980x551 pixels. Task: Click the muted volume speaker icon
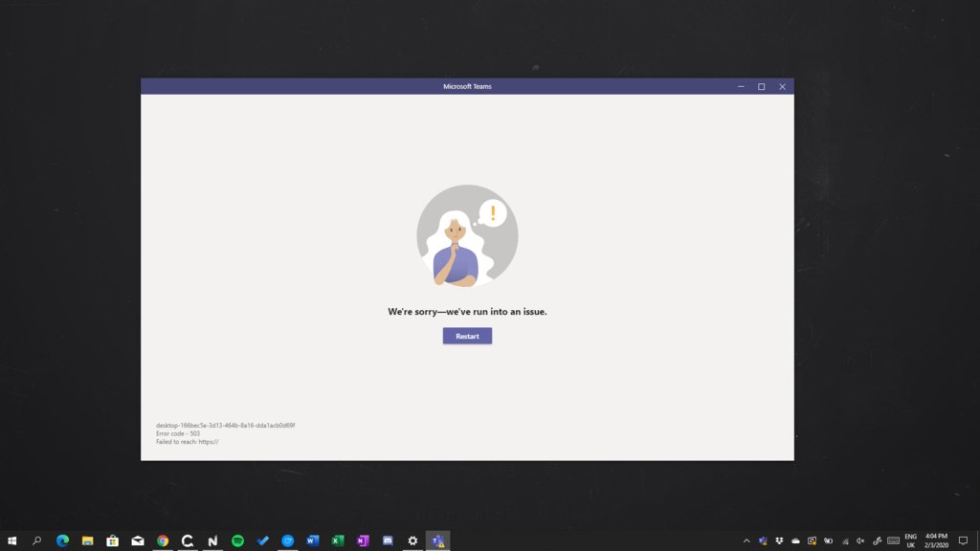click(x=860, y=541)
